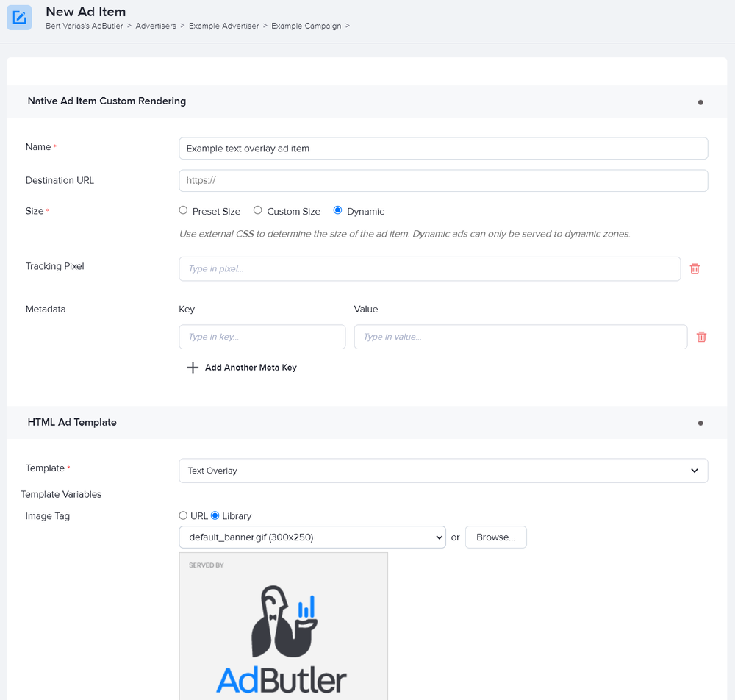Click the 'HTML Ad Template' heading
The image size is (735, 700).
pos(72,422)
